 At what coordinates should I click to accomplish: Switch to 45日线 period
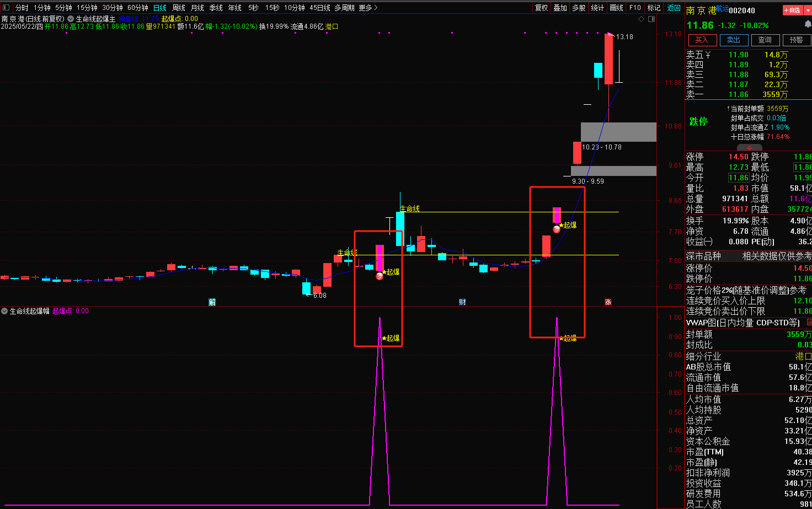[320, 8]
